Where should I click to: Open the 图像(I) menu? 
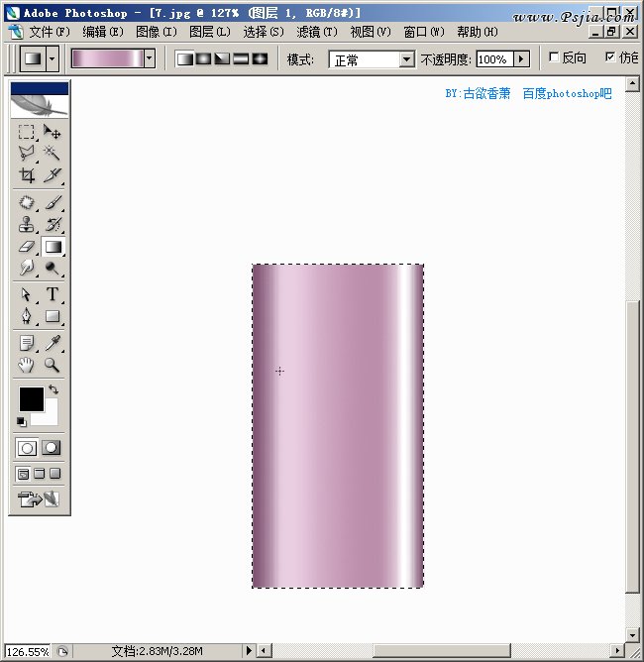(x=157, y=32)
